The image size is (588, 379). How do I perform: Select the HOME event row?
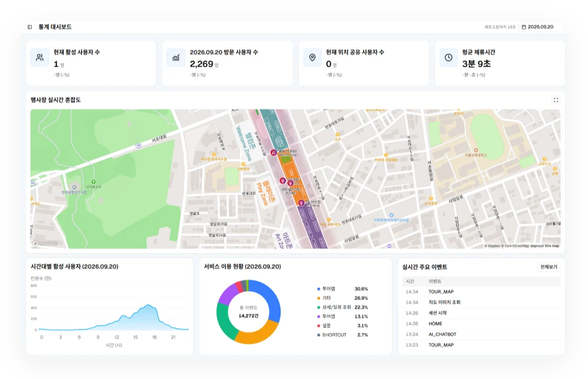click(x=481, y=323)
